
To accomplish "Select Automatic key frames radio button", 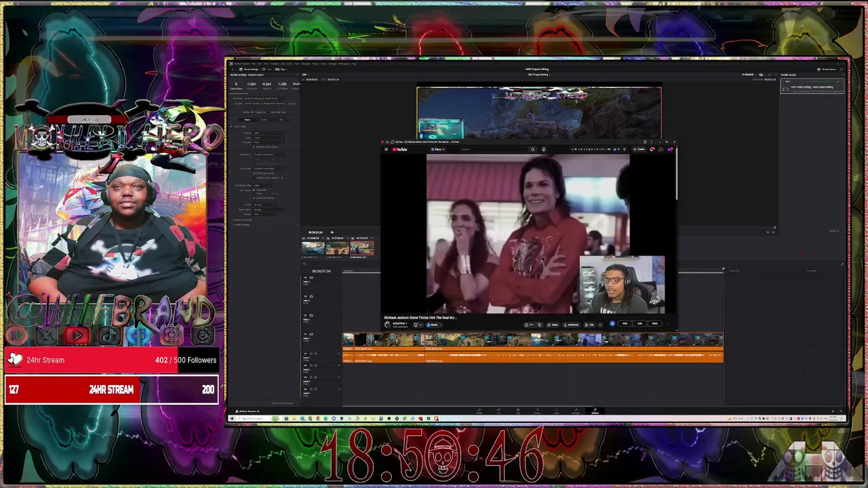I will pos(254,190).
